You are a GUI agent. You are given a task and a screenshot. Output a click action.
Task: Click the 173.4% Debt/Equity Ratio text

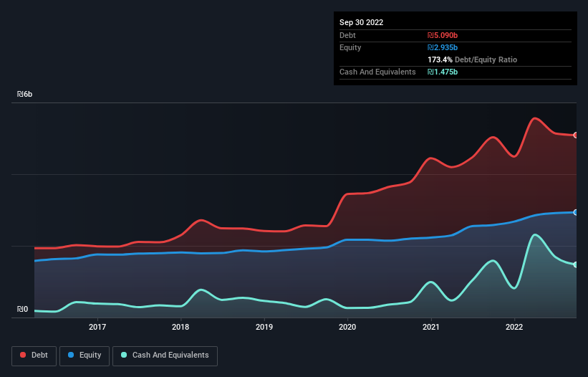(472, 59)
